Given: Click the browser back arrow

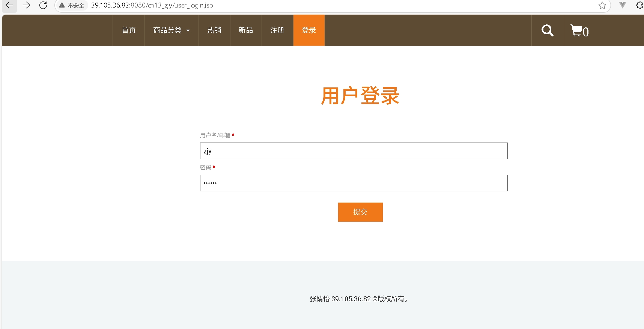Looking at the screenshot, I should pos(9,5).
